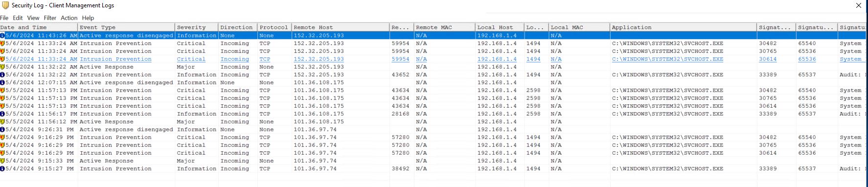Select 'Active response disengaged' in 11:43:26 AM row
Screen dimensions: 868x187
point(126,36)
